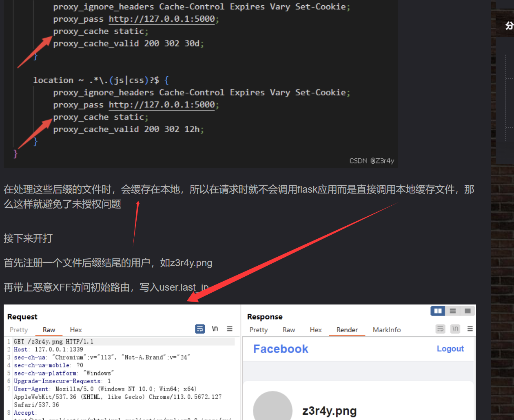Click 'proxy_cache_valid 200 302 30d' code line

point(128,43)
